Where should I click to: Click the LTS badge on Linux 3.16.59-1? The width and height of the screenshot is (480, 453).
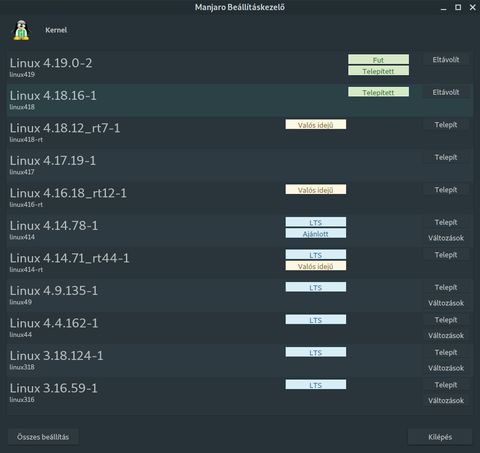pos(316,384)
